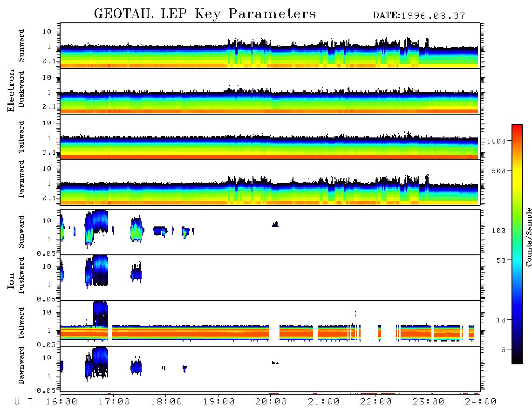This screenshot has height=410, width=532.
Task: Click 'Dawnward' label of the Ion group
Action: [x=21, y=365]
